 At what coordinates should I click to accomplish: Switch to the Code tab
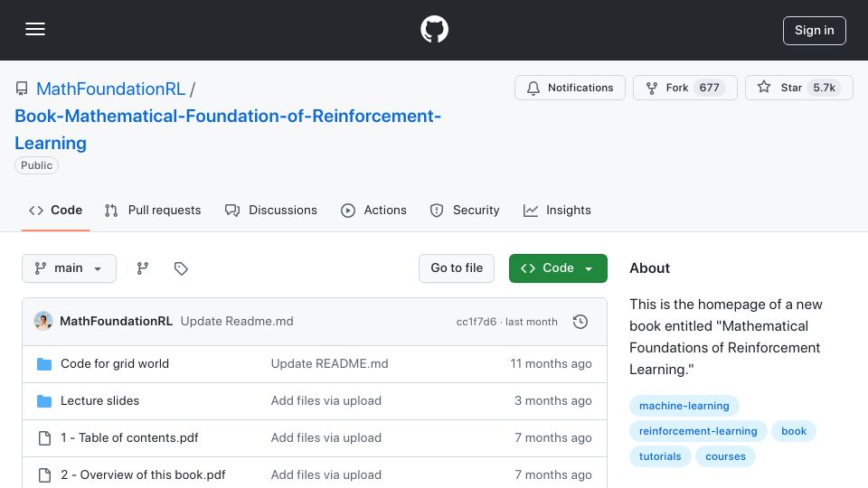point(55,211)
